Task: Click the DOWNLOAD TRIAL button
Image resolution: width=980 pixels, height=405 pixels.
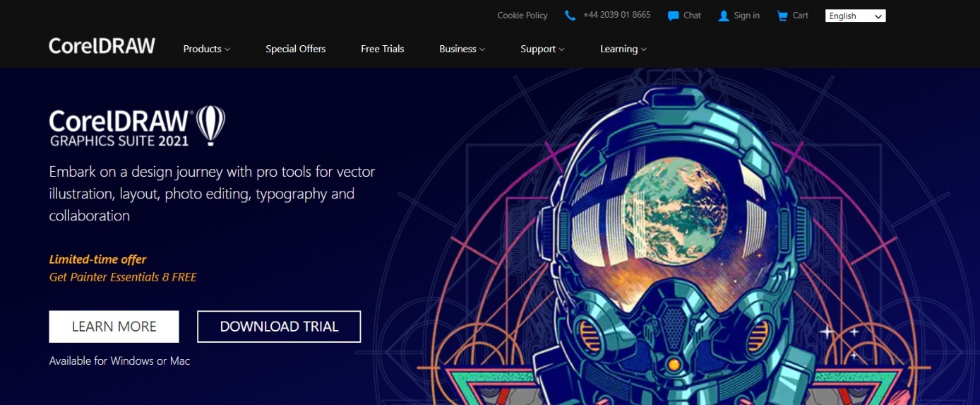Action: click(279, 327)
